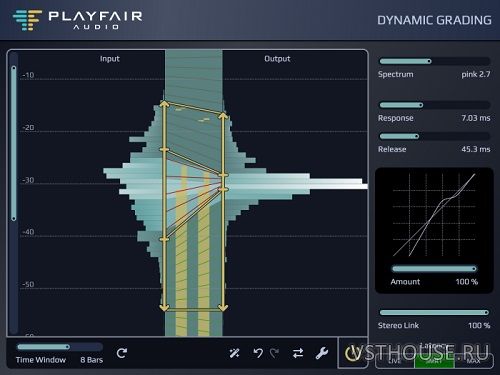Click the Amount value '100 %'
Screen dimensions: 500x375
coord(467,282)
